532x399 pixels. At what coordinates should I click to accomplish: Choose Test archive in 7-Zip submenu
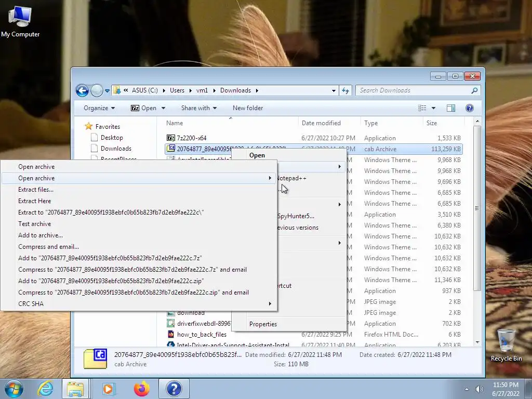click(139, 224)
